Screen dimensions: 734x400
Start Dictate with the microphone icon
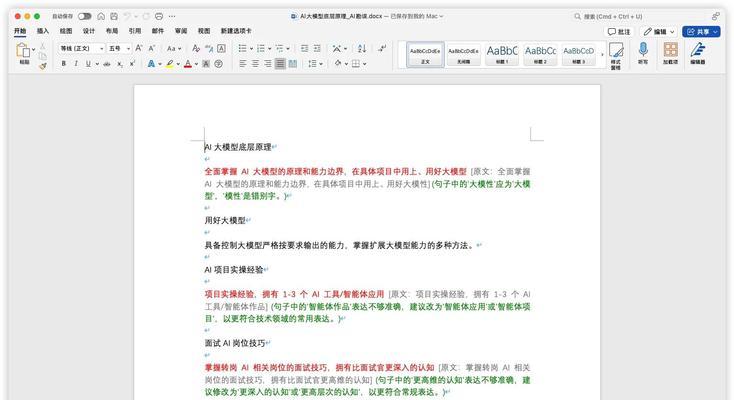coord(643,52)
